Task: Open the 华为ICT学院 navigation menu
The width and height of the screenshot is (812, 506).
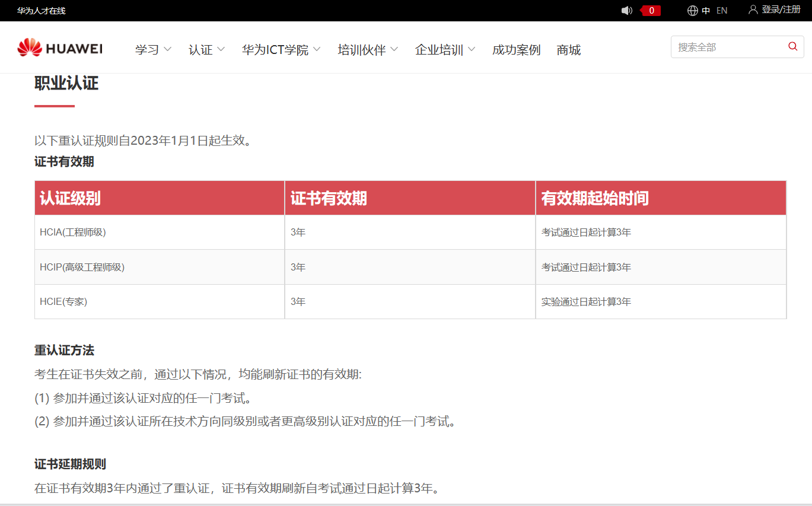Action: 275,50
